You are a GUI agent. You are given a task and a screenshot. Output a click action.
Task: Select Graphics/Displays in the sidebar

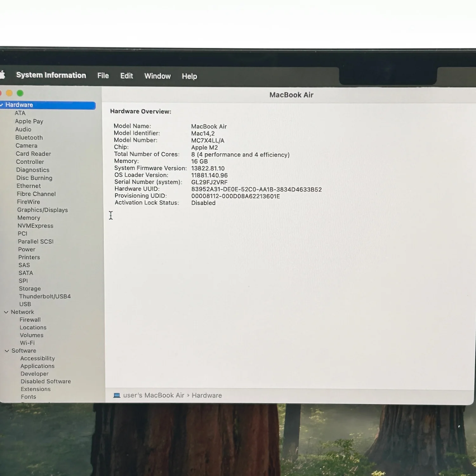[43, 210]
